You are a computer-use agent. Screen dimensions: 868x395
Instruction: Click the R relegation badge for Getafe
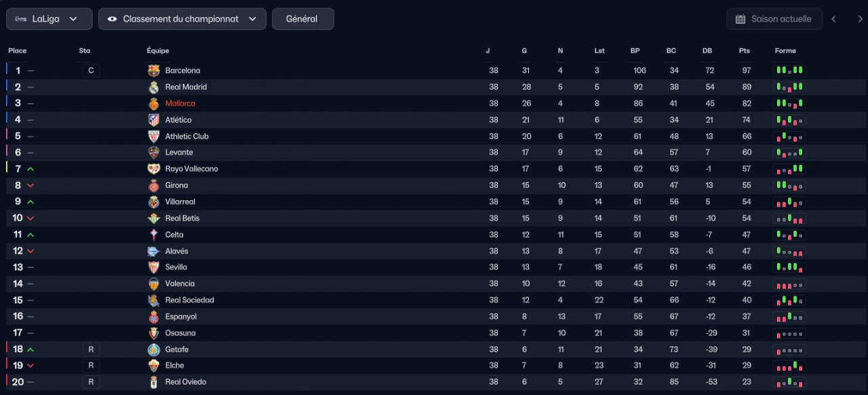(x=91, y=350)
